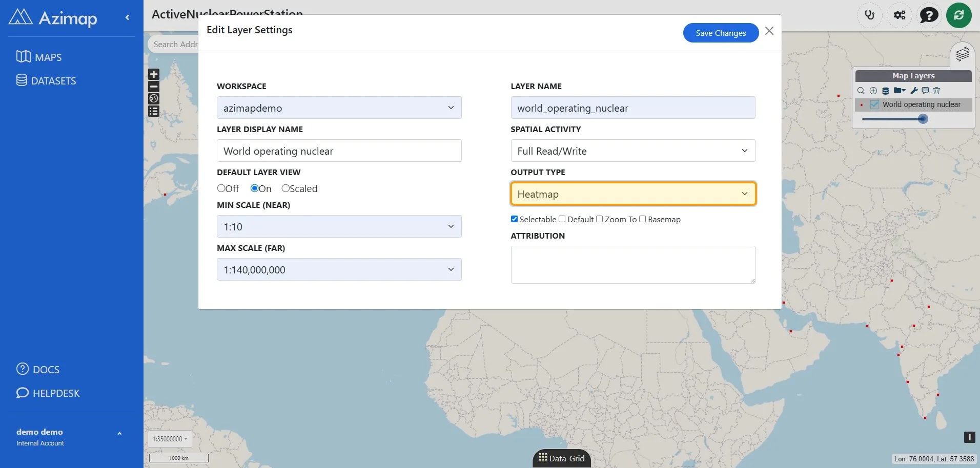Screen dimensions: 980x468
Task: Click the green refresh icon at top right
Action: coord(958,15)
